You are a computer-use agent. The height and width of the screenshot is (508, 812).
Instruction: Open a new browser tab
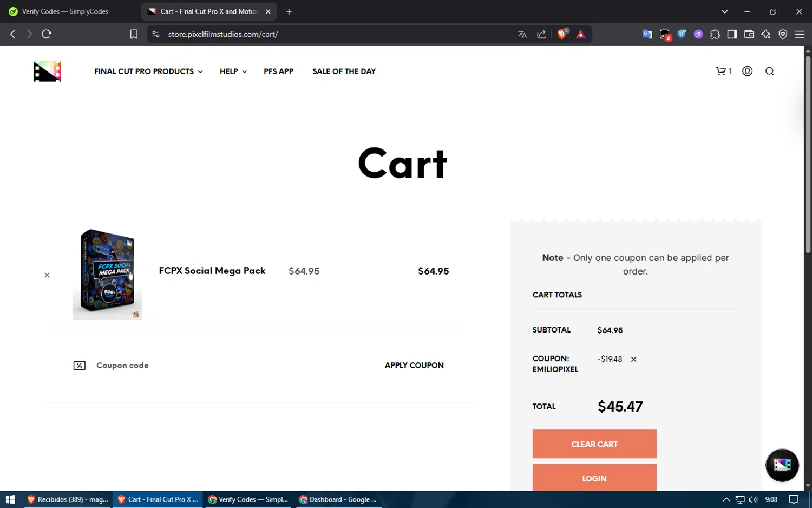(x=289, y=11)
